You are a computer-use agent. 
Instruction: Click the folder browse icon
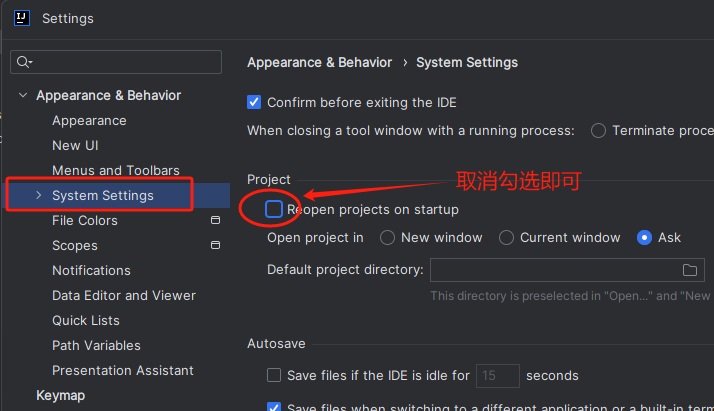pos(689,270)
